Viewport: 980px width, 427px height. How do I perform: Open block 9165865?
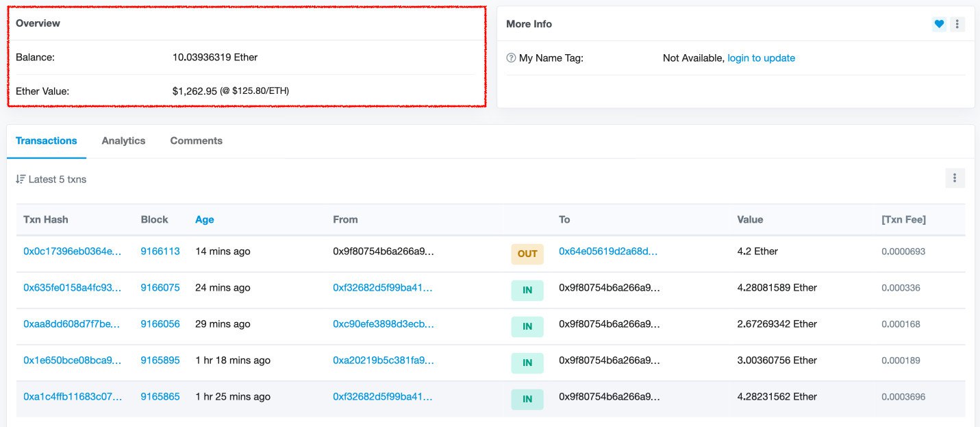click(160, 397)
